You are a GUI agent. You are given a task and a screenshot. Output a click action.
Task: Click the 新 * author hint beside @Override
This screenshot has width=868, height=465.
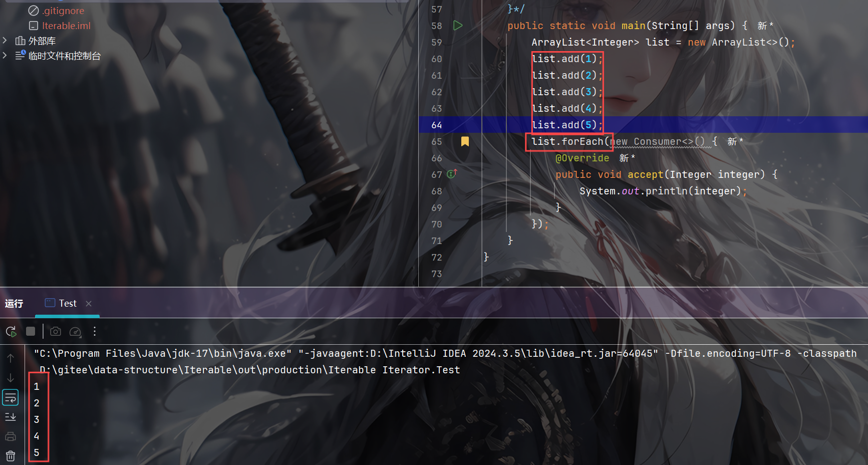[627, 158]
